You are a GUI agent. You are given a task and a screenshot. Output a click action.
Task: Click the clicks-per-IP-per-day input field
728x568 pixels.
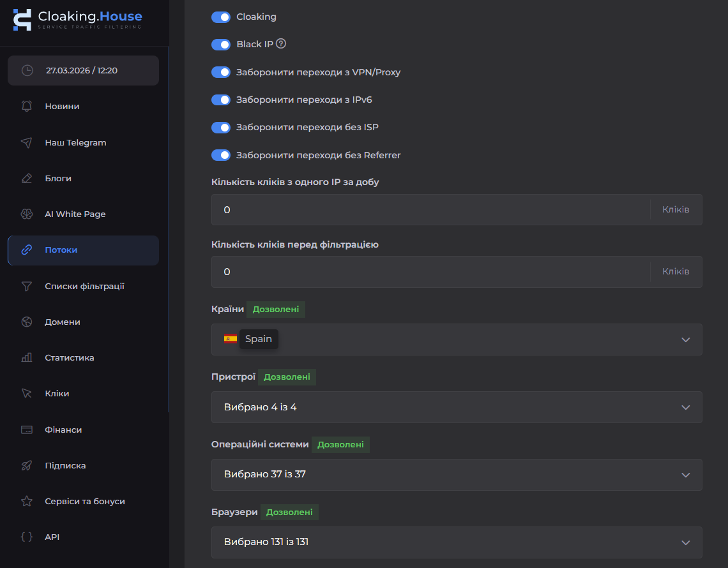click(431, 210)
